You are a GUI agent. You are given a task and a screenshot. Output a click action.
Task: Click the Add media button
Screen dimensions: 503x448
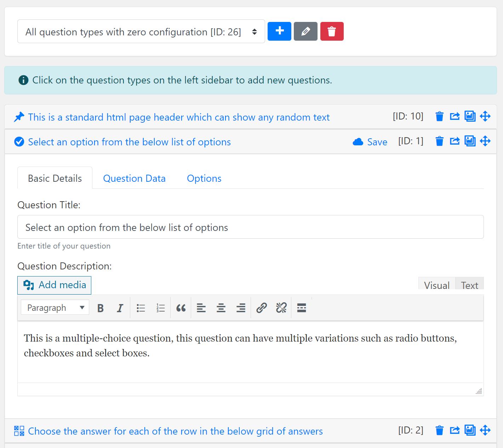pos(54,285)
